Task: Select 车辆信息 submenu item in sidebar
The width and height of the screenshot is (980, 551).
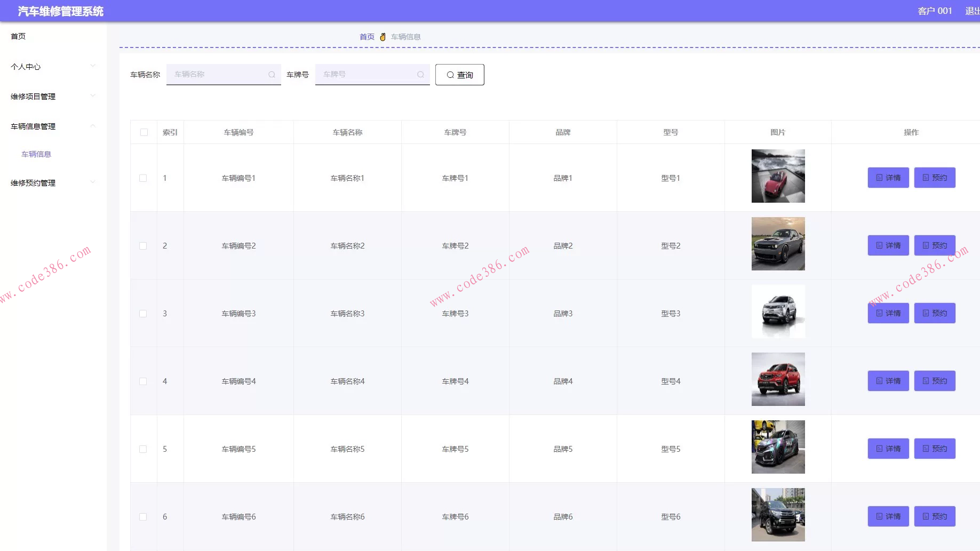Action: pos(36,154)
